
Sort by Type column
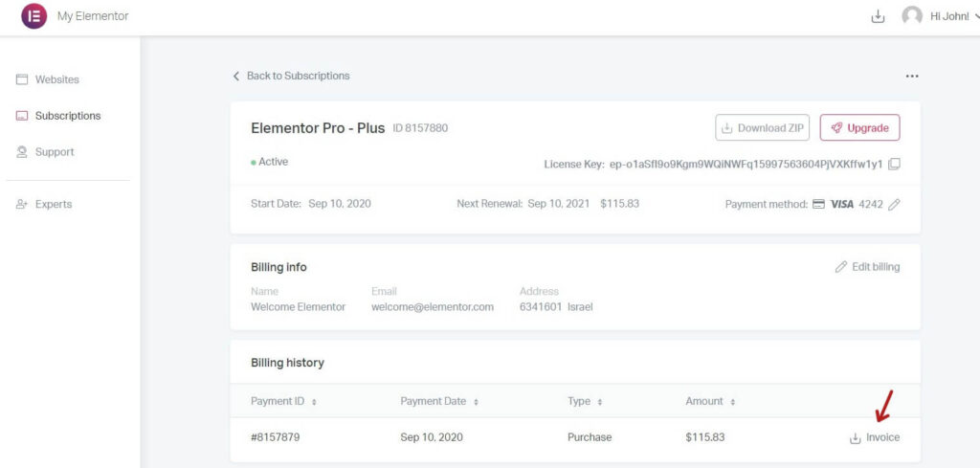(x=585, y=401)
